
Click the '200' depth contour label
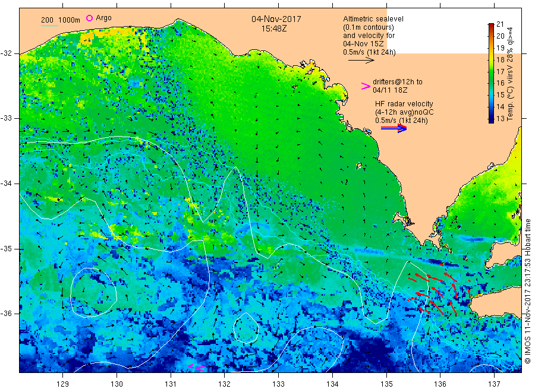pos(47,20)
